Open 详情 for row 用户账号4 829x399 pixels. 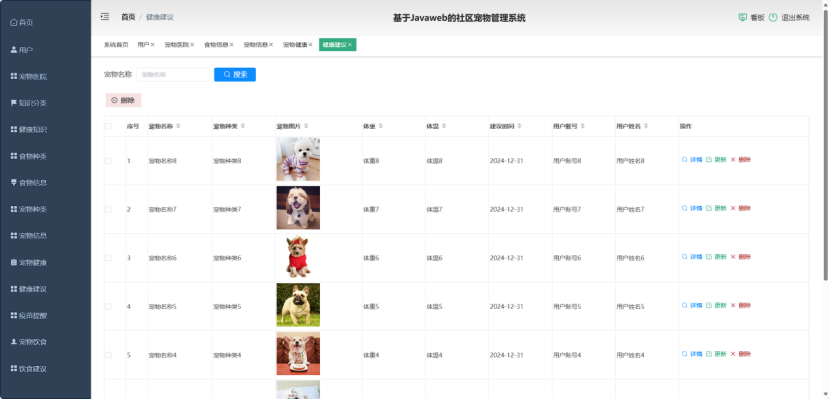(692, 354)
